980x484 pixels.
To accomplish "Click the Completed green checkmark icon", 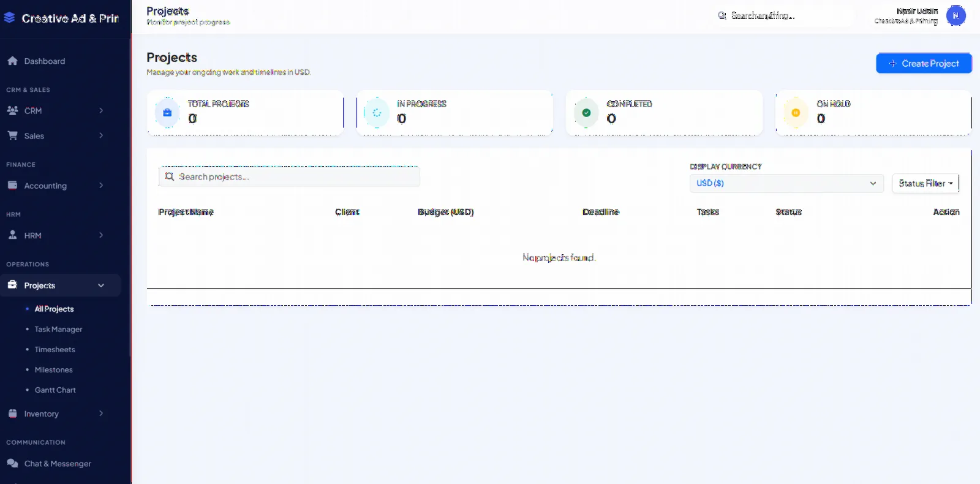I will 586,113.
